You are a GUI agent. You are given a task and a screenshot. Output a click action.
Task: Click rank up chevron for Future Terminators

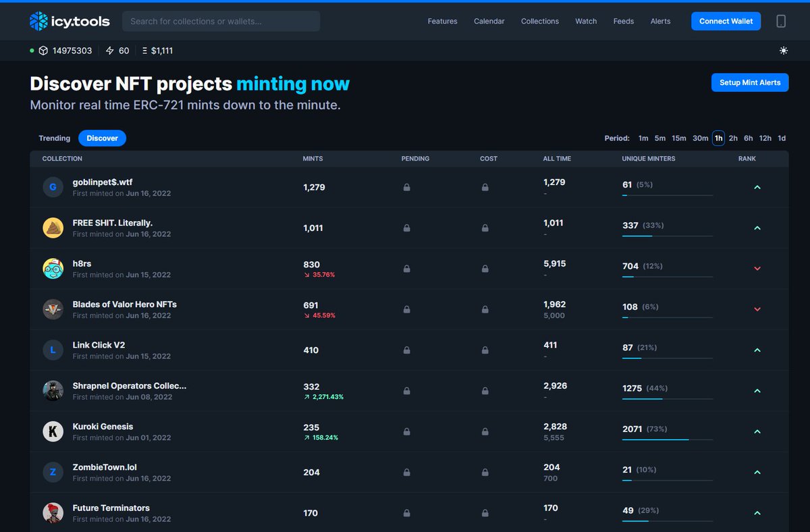(757, 513)
